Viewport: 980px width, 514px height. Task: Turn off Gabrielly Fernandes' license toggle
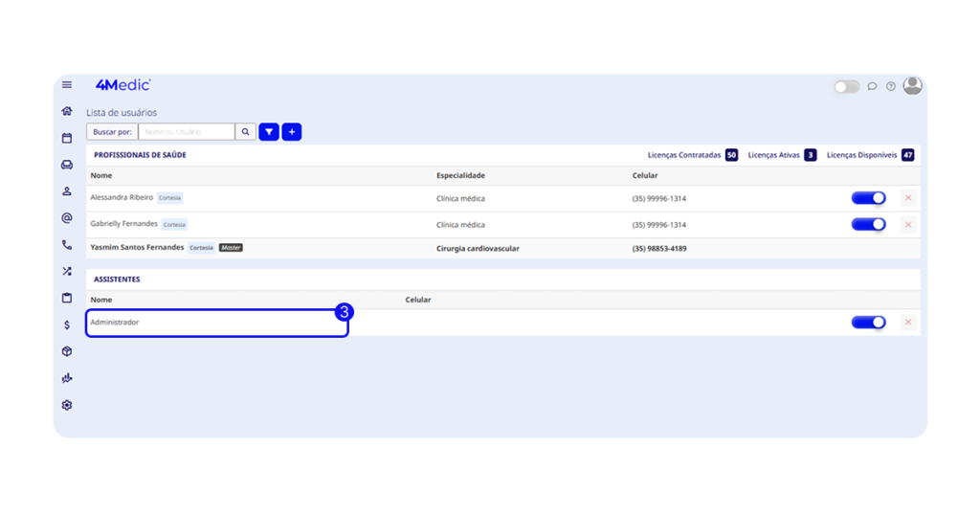(x=868, y=224)
